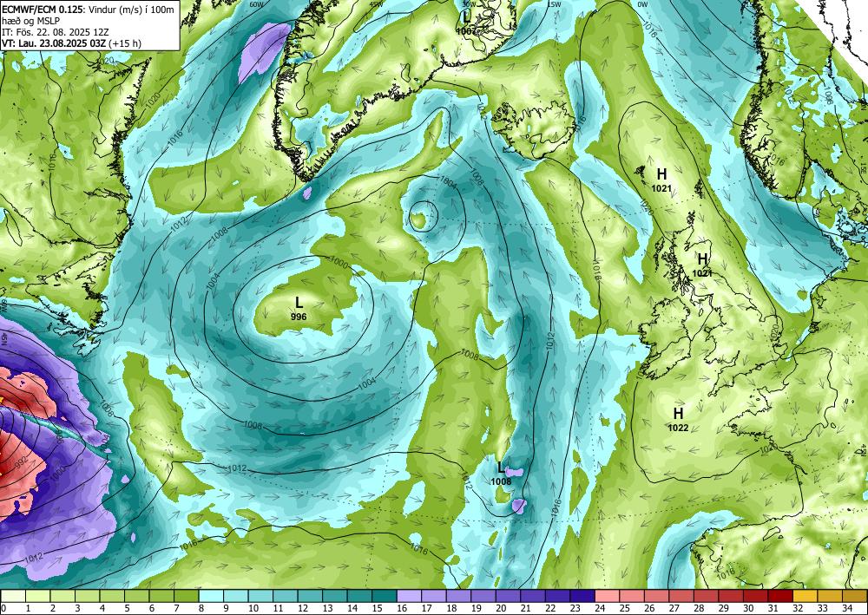The height and width of the screenshot is (615, 868).
Task: Select the purple swatch labeled 20 in the legend
Action: [508, 596]
